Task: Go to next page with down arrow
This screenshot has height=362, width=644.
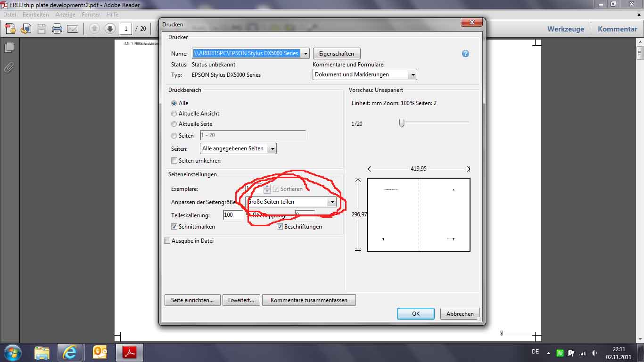Action: pyautogui.click(x=110, y=29)
